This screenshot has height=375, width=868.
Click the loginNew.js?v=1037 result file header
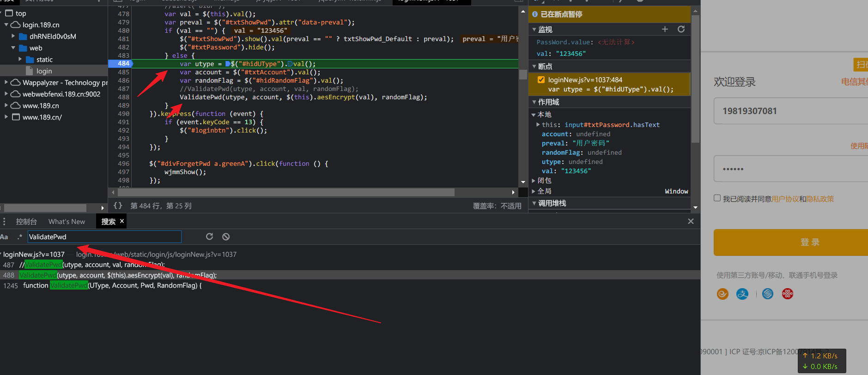[34, 254]
